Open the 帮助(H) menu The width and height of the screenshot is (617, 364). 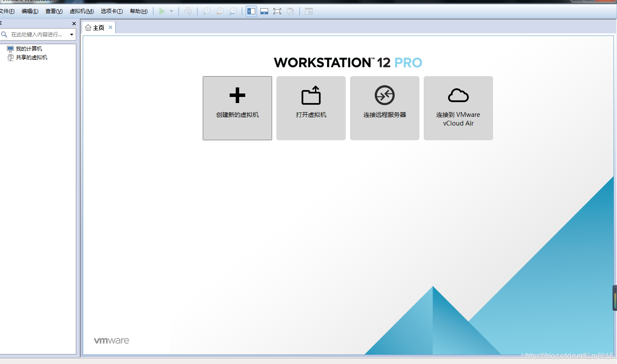(x=139, y=11)
